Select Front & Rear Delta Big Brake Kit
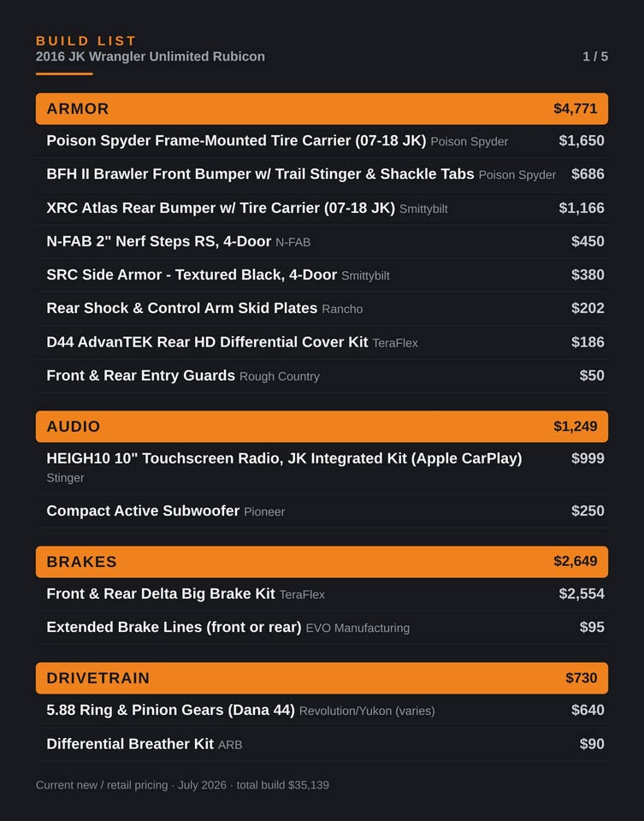644x821 pixels. [x=322, y=594]
